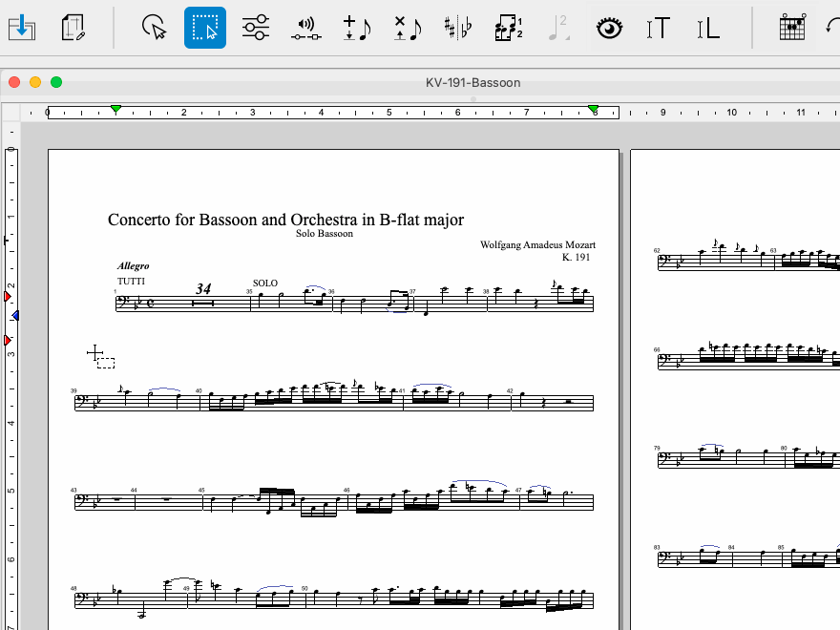
Task: Open the guitar chord grid tool
Action: pyautogui.click(x=792, y=28)
